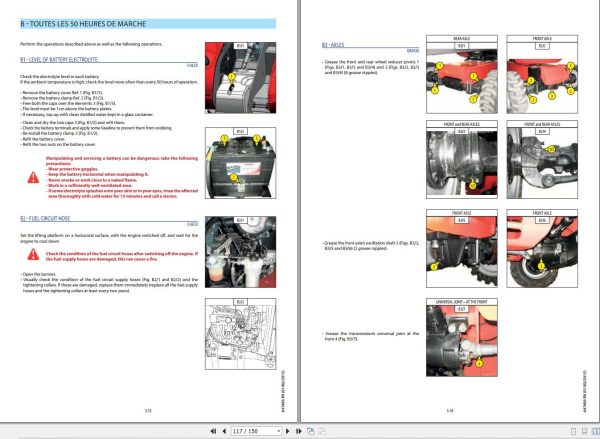Screen dimensions: 600x439
Task: Click the B2 - Fuel Circuit Hose heading
Action: tap(45, 218)
